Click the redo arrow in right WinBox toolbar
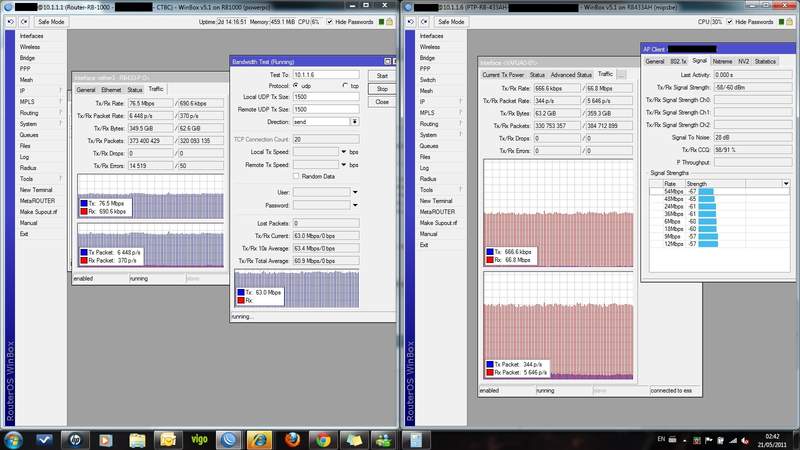This screenshot has width=800, height=450. pyautogui.click(x=424, y=22)
